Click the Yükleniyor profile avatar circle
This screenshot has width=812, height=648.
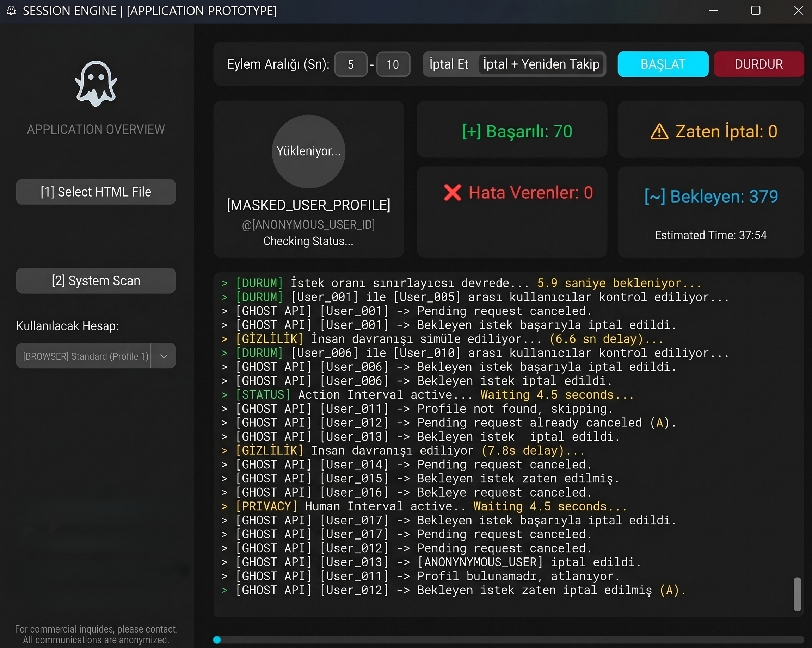click(x=308, y=151)
